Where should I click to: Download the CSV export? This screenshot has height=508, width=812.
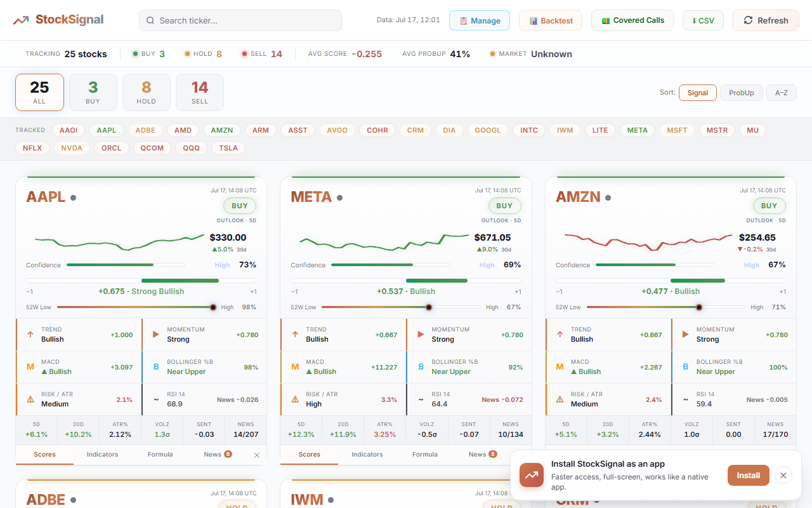[703, 20]
